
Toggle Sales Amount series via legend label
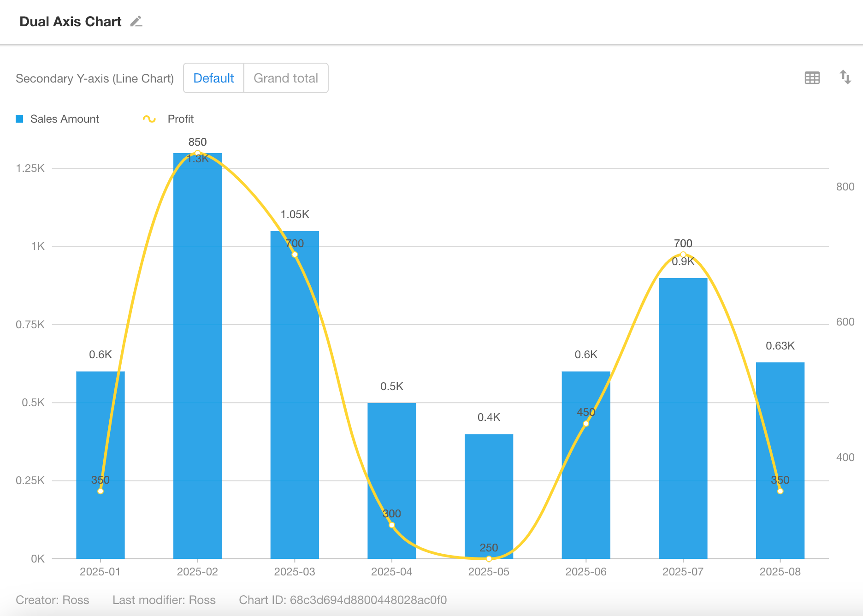click(65, 119)
